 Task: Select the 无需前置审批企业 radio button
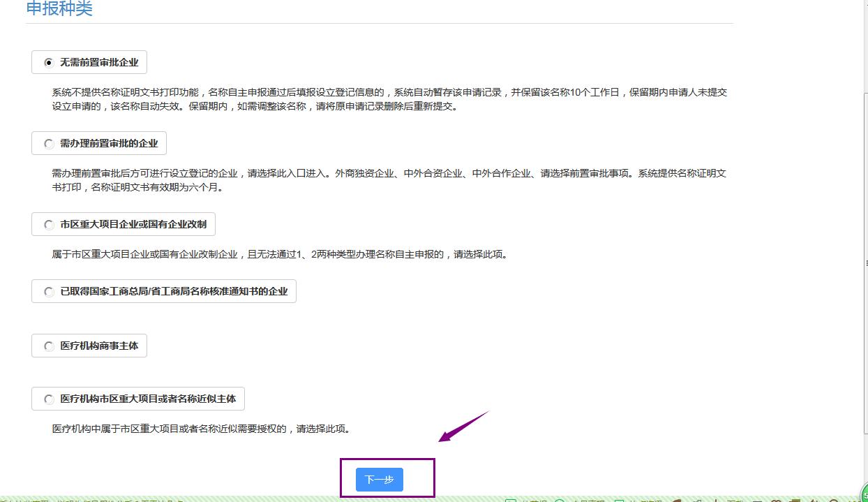(49, 63)
